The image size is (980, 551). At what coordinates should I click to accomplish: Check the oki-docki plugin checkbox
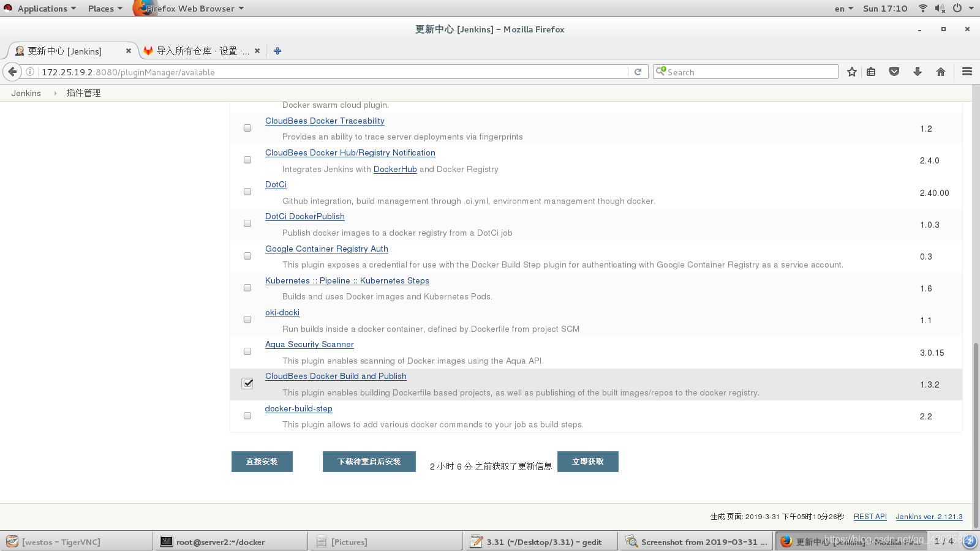pos(247,320)
